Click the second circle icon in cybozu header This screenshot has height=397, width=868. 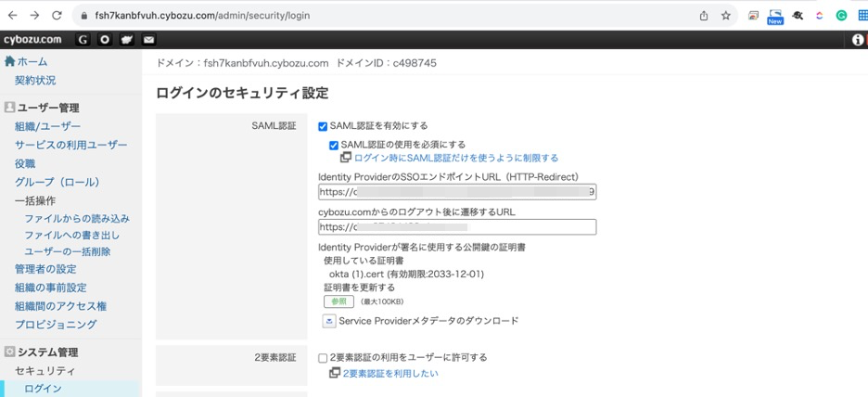[x=105, y=40]
